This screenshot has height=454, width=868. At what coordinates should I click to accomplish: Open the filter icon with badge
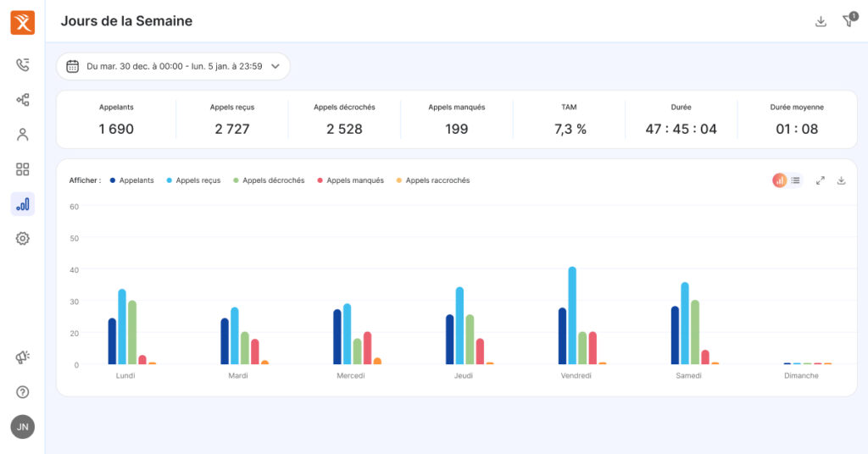(x=849, y=20)
